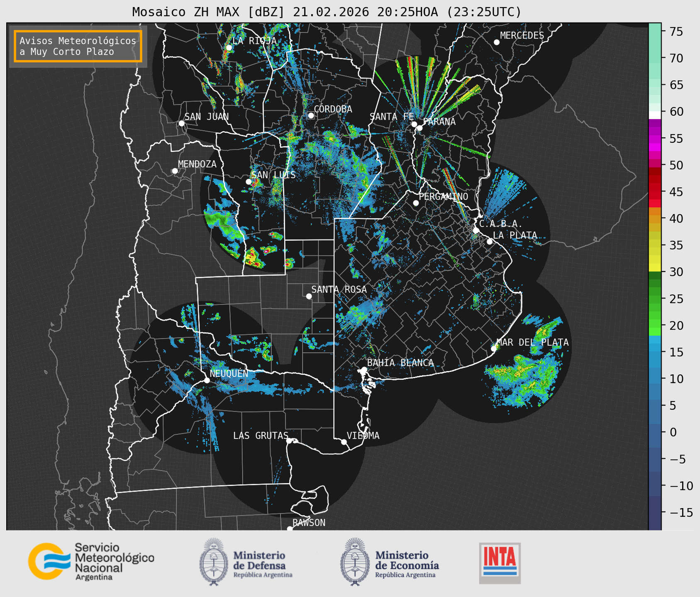The width and height of the screenshot is (700, 597).
Task: Click the Viedma city marker dot
Action: [344, 442]
